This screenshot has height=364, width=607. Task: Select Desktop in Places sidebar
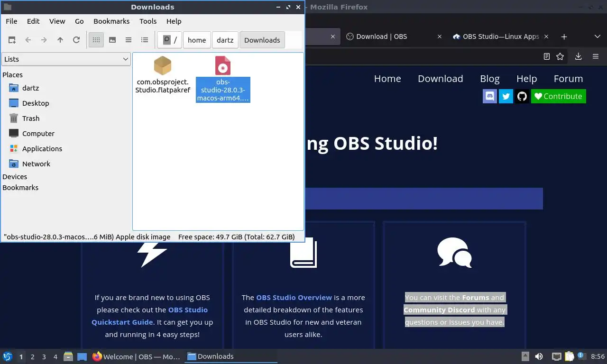36,103
